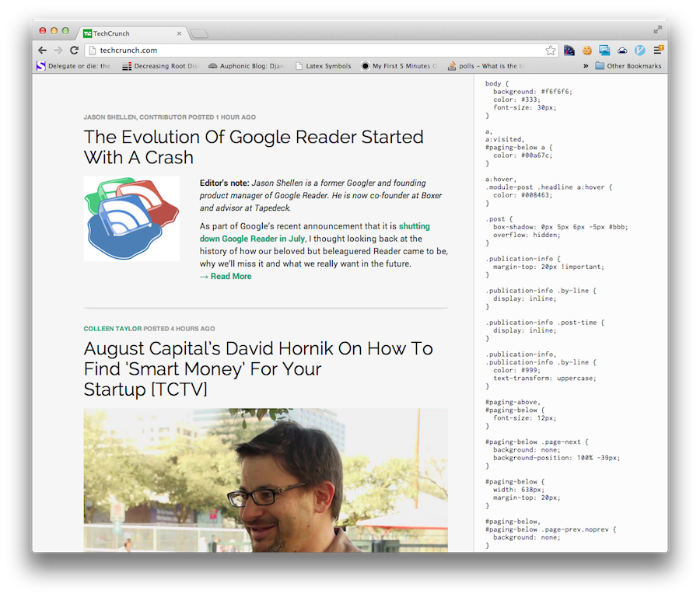Viewport: 700px width, 597px height.
Task: Open the 'polls – What is the' bookmark
Action: [485, 66]
